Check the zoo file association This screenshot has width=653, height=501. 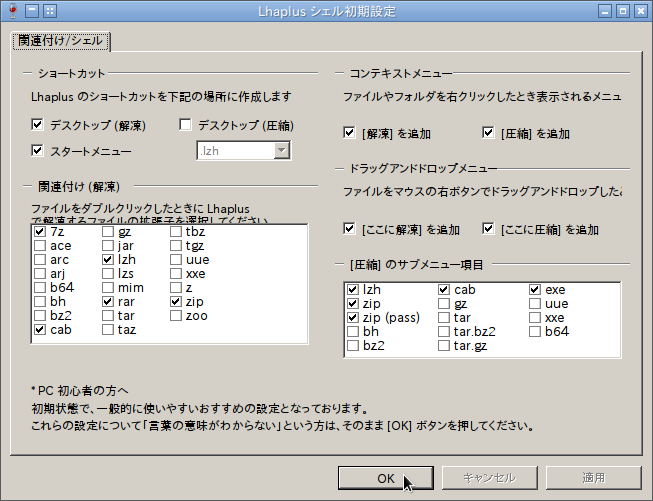176,316
